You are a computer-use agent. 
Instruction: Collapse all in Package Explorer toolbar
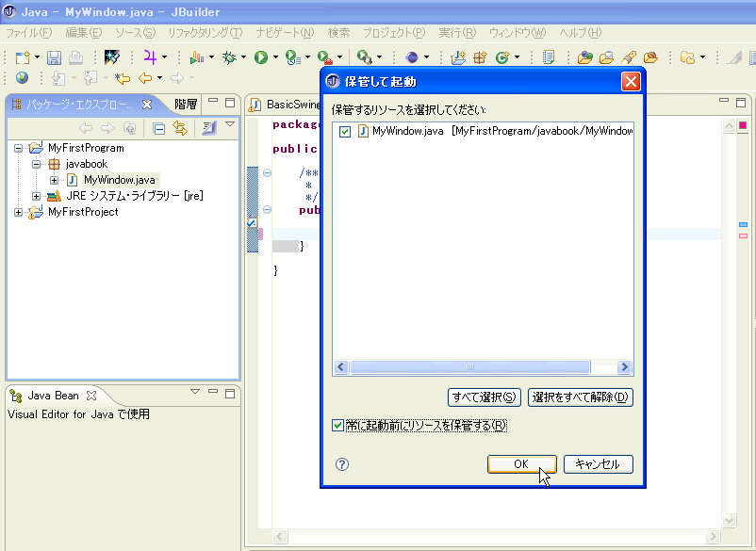pos(158,128)
